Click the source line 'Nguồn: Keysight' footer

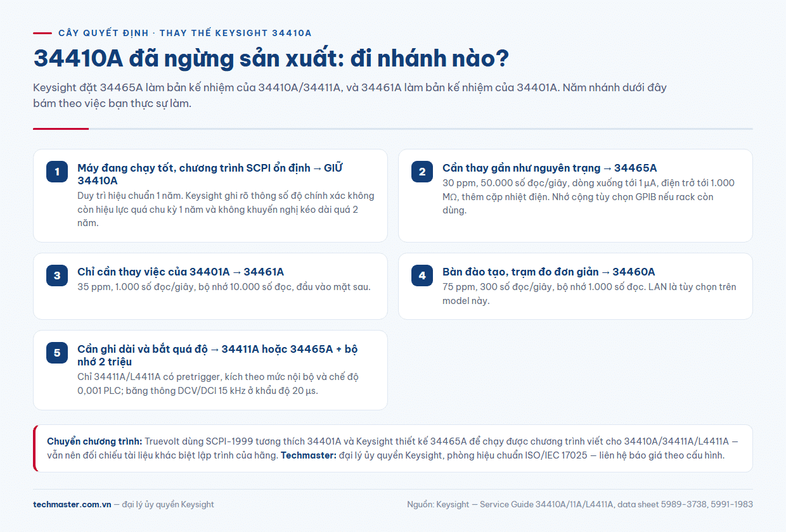click(580, 505)
